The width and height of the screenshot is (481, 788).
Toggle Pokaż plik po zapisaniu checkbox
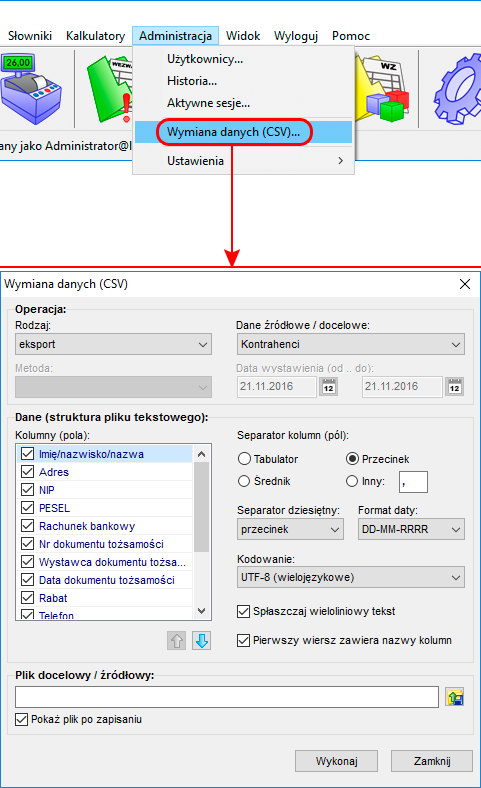[x=21, y=720]
